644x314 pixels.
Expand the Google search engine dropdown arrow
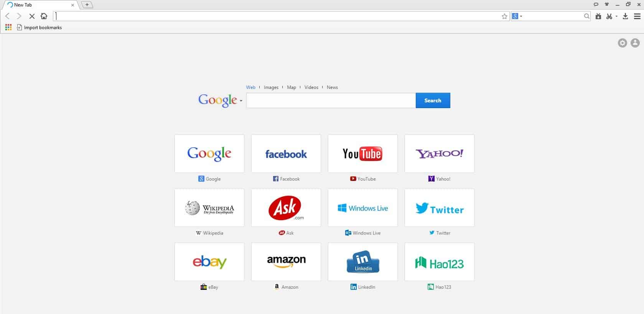pyautogui.click(x=241, y=101)
